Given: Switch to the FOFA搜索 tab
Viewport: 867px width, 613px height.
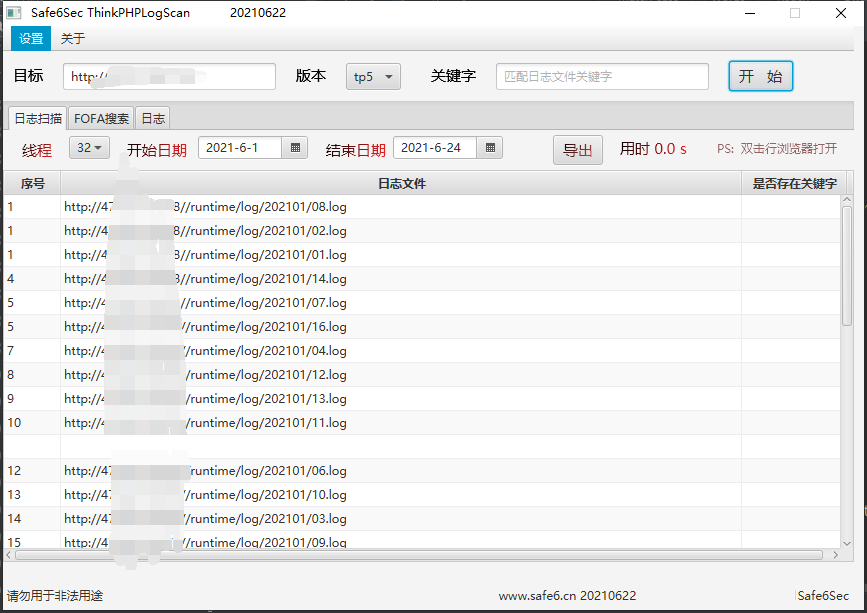Looking at the screenshot, I should point(101,118).
